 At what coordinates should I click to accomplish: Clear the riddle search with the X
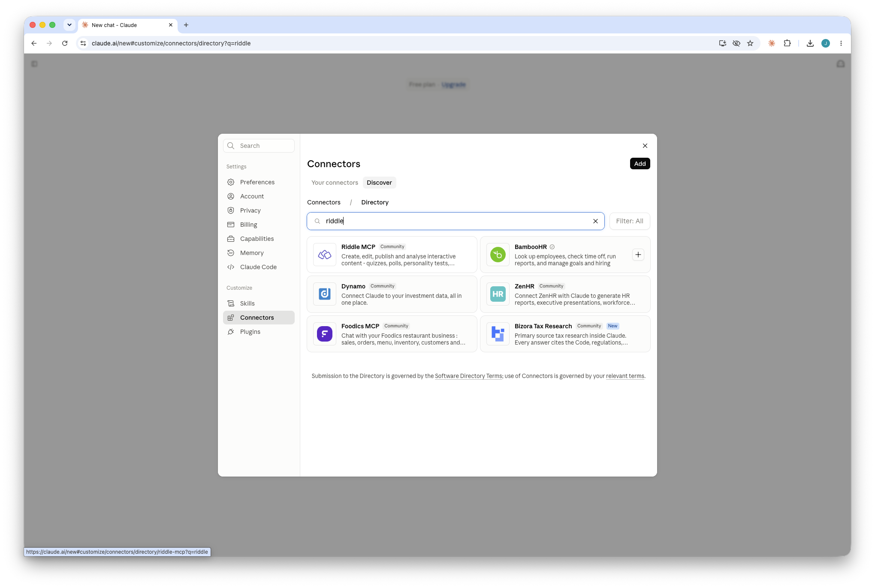[x=595, y=221]
